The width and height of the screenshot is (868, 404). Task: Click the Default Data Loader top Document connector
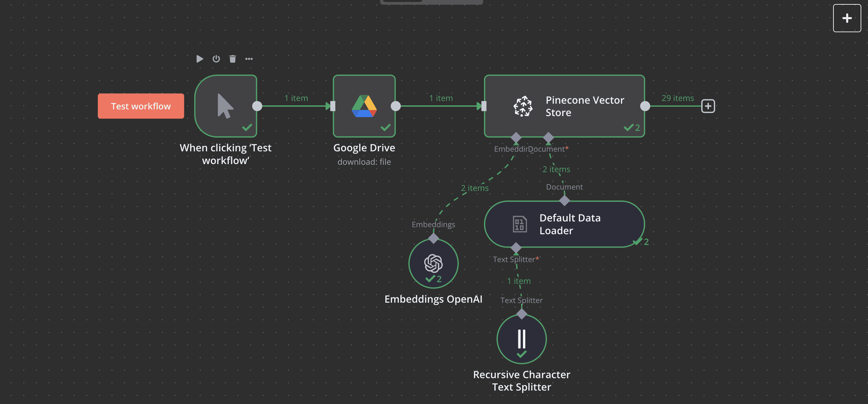coord(565,201)
